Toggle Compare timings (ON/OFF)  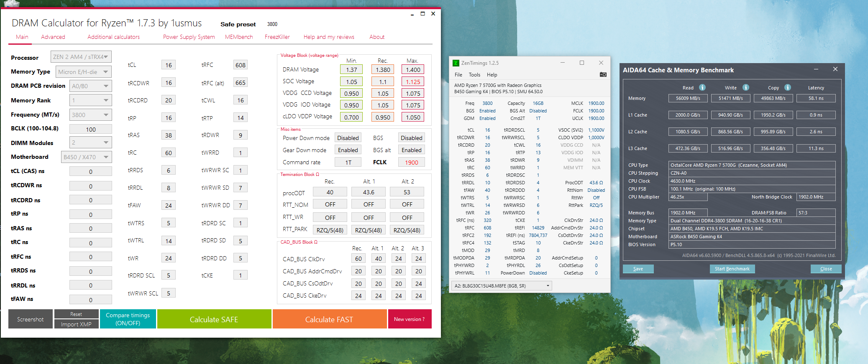coord(128,319)
